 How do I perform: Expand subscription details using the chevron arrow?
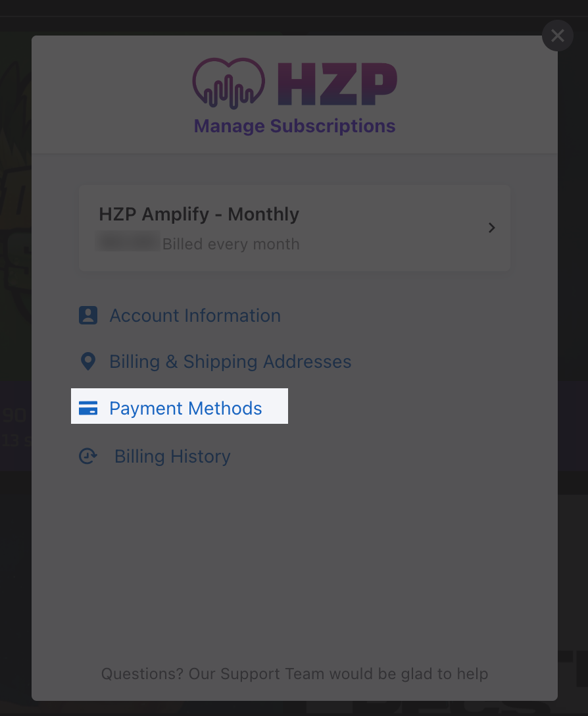492,228
